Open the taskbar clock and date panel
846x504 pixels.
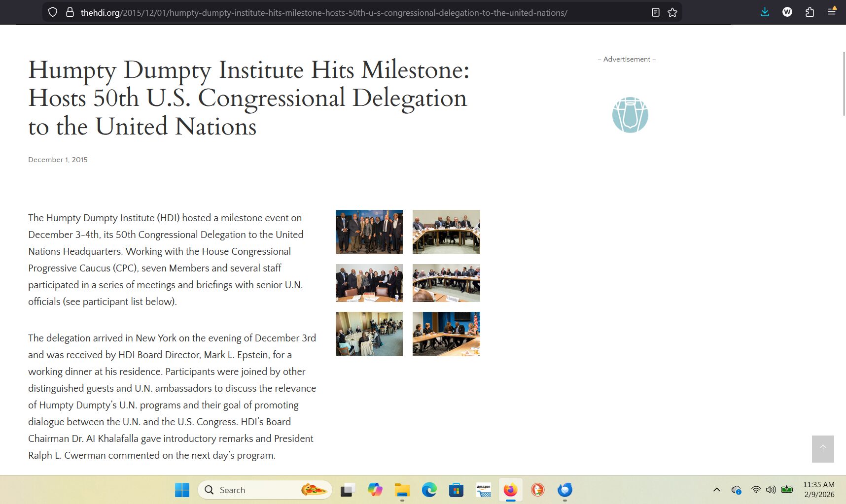click(x=819, y=490)
